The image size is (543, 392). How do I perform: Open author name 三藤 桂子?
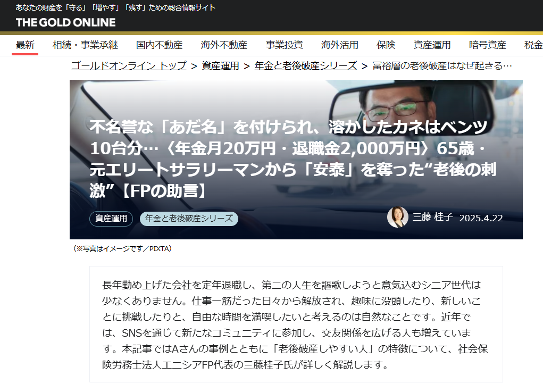click(x=433, y=217)
